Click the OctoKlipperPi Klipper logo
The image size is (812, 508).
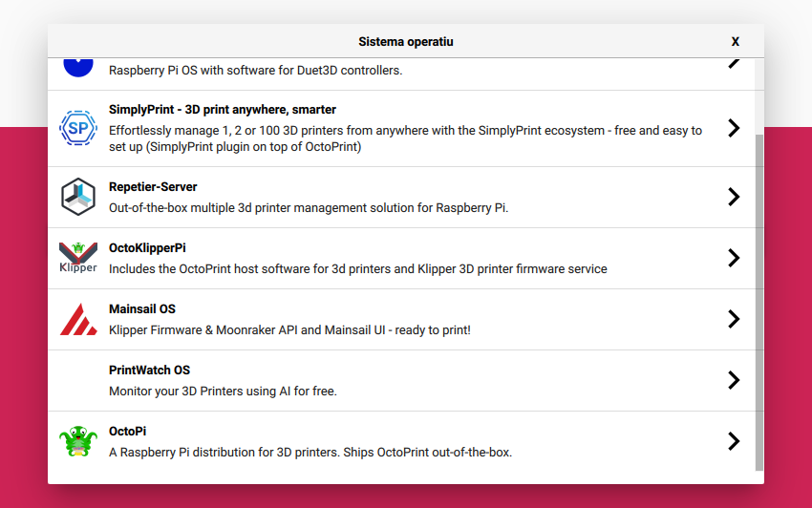[78, 258]
